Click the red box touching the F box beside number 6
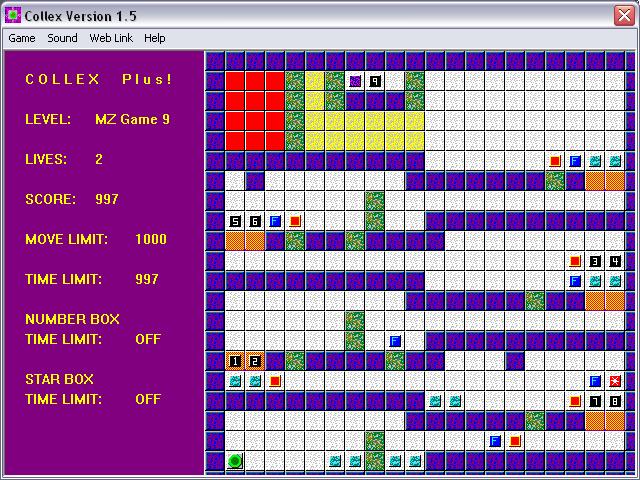 click(x=295, y=221)
